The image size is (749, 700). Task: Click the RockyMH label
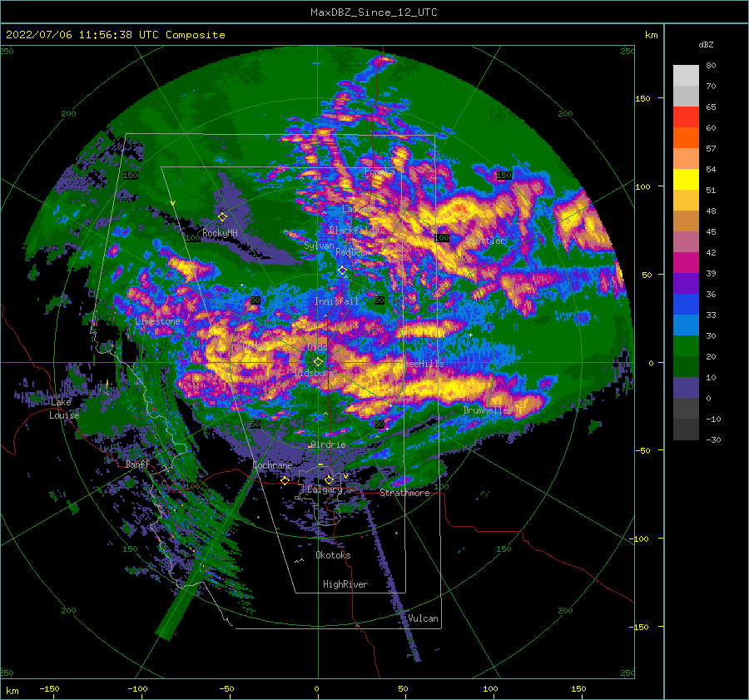220,233
